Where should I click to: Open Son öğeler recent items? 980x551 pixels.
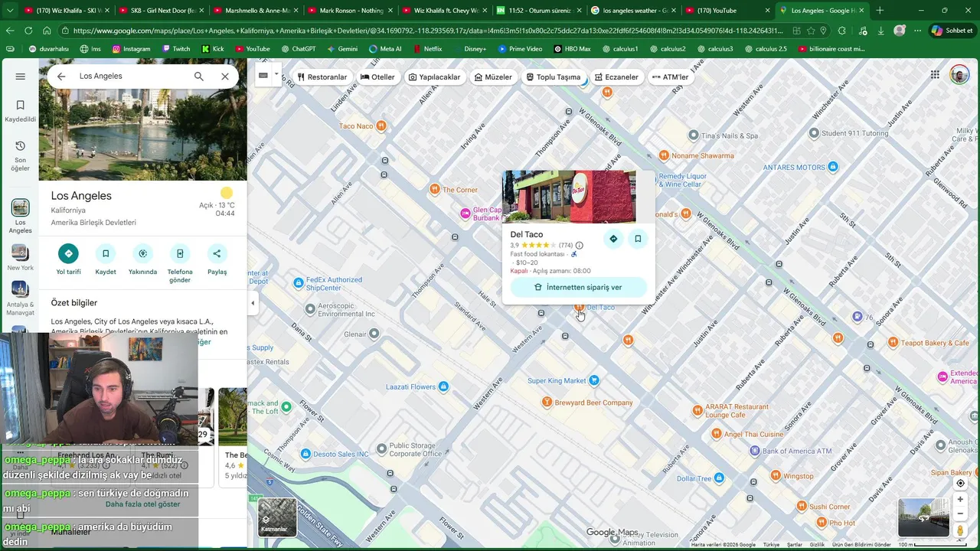coord(21,155)
